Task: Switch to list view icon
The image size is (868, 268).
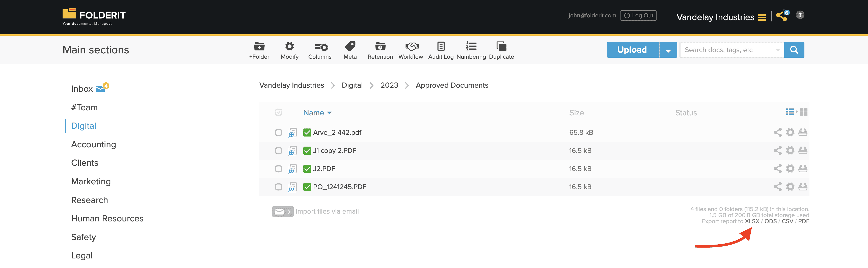Action: click(x=790, y=112)
